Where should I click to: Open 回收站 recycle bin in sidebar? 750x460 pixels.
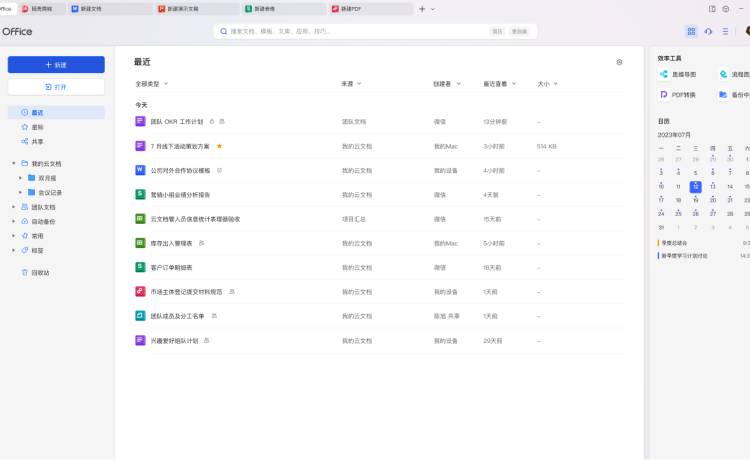click(40, 272)
